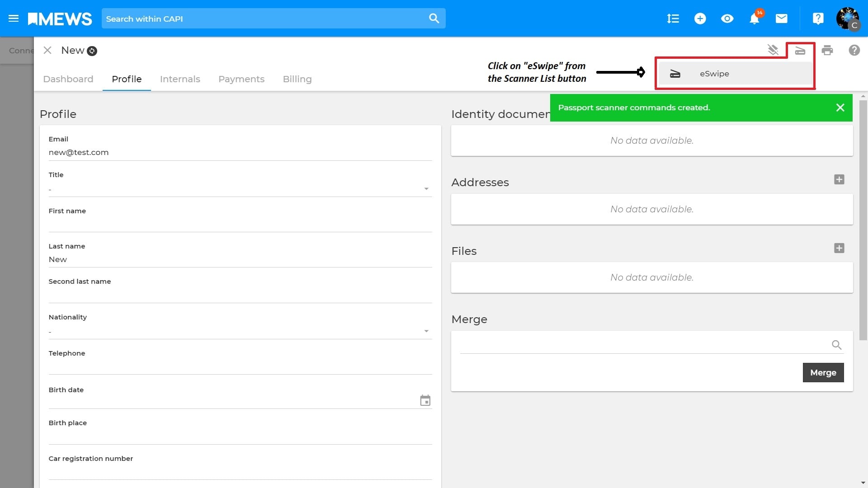Click the crossed-out sync icon in the header
This screenshot has width=868, height=488.
tap(773, 50)
